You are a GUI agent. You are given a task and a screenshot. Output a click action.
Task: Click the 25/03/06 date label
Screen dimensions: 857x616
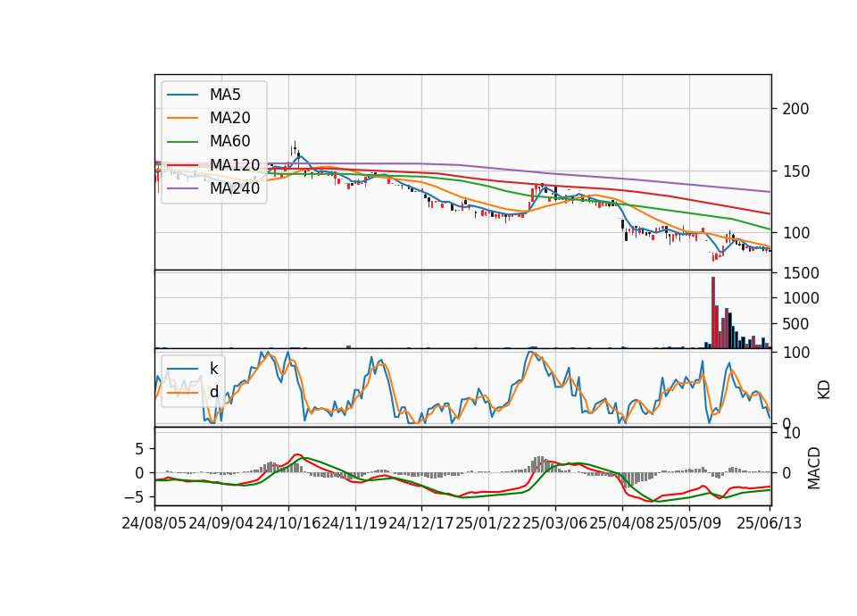(x=555, y=523)
